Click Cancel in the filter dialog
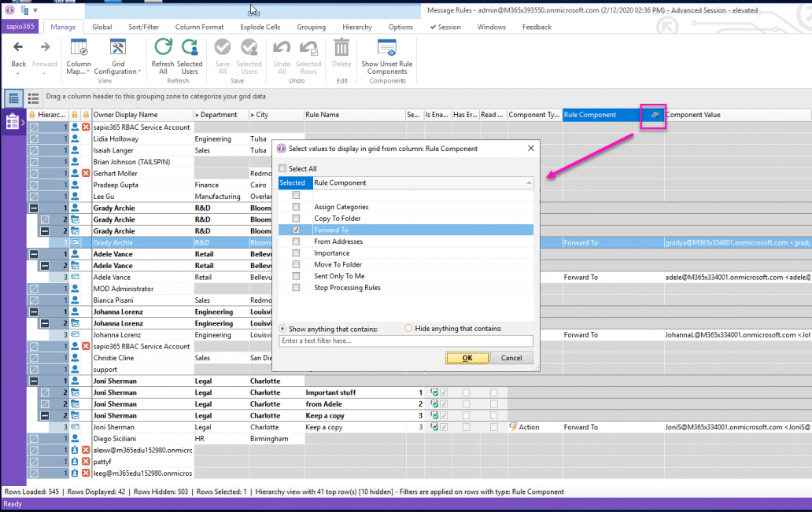Image resolution: width=812 pixels, height=512 pixels. point(511,358)
